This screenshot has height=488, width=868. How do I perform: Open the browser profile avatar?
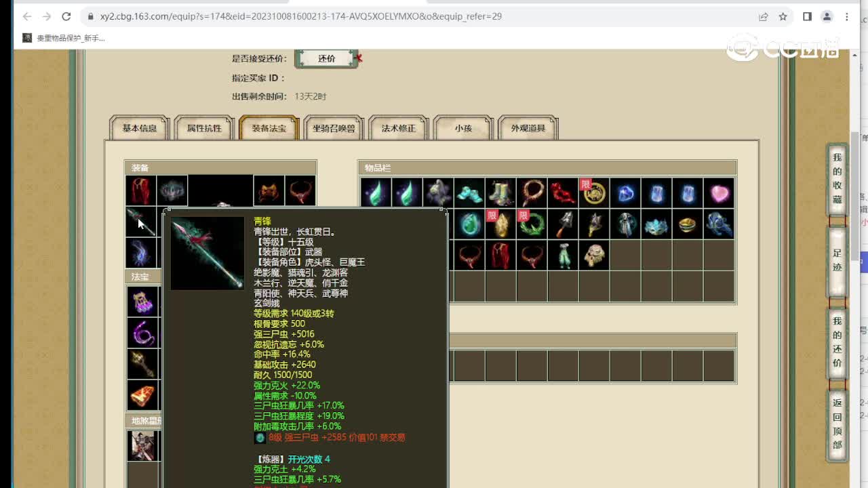827,16
